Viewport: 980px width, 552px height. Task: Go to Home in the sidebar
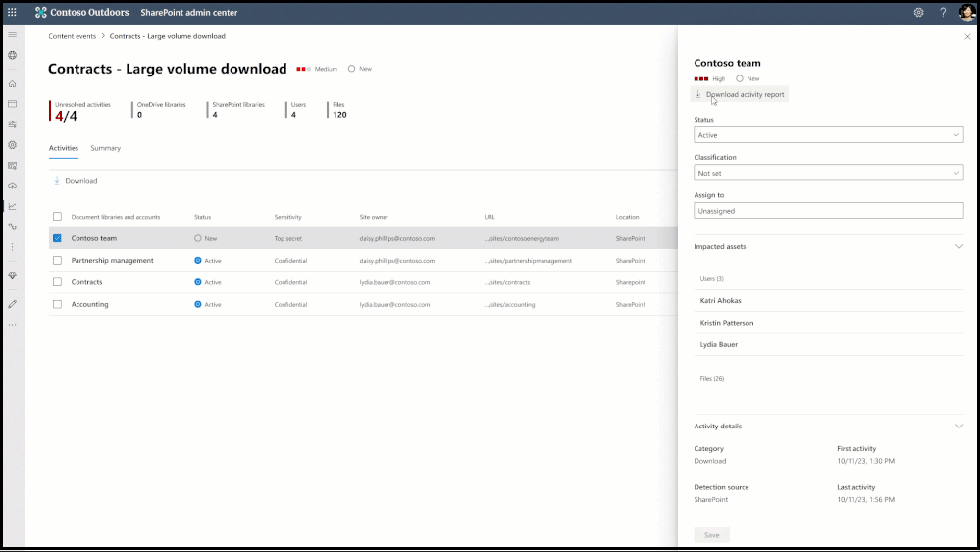(12, 84)
